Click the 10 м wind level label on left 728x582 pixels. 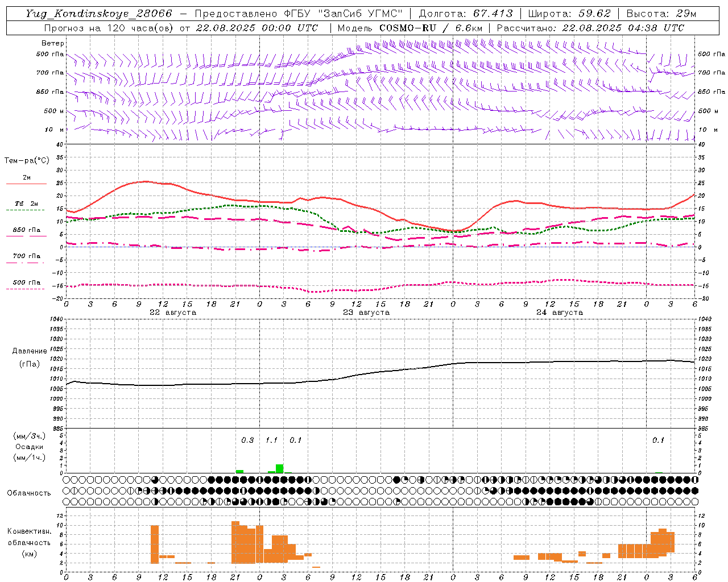(x=55, y=130)
